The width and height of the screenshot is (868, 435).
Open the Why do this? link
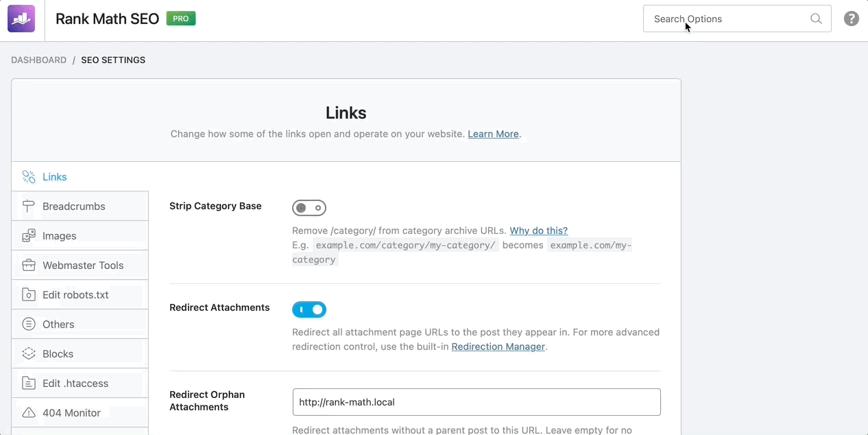[x=538, y=231]
